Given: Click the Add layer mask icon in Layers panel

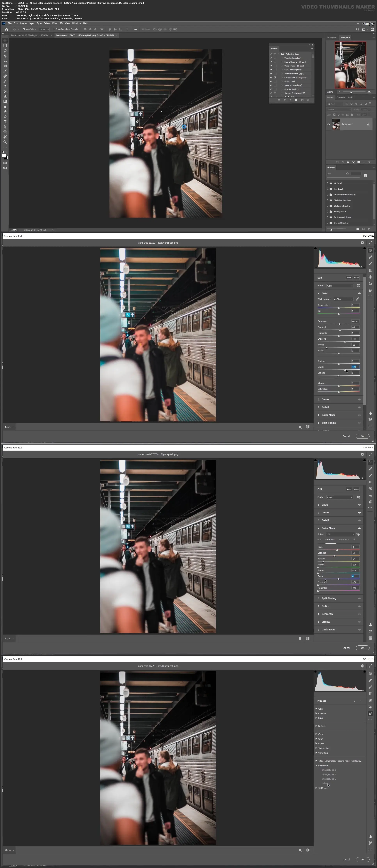Looking at the screenshot, I should (348, 162).
